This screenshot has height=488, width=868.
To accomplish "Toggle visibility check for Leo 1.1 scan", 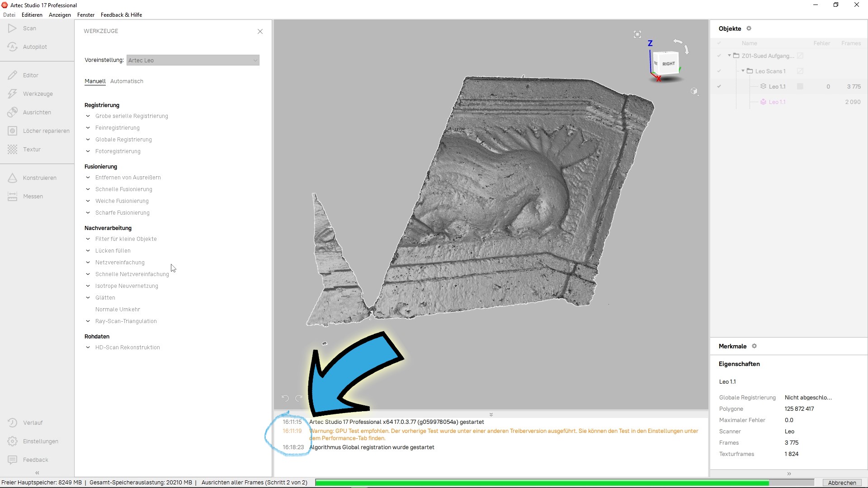I will pos(719,86).
